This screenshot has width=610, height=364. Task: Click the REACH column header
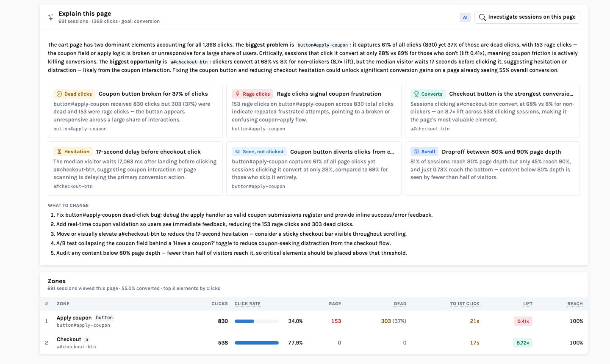(x=575, y=304)
